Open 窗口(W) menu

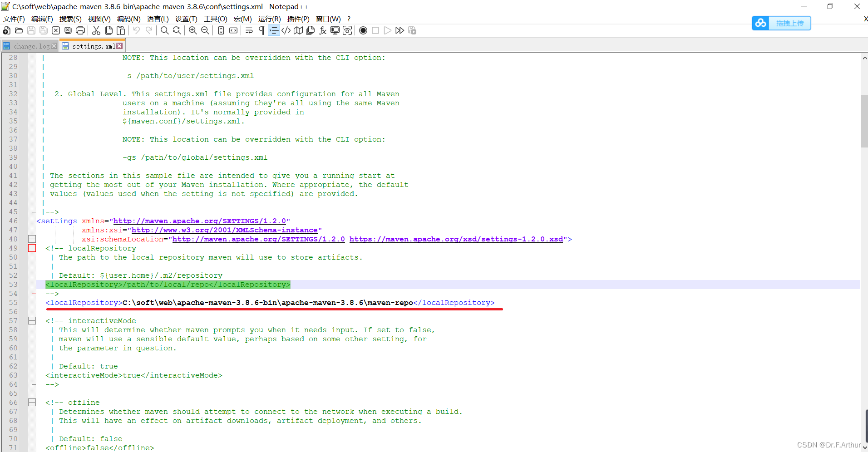click(x=328, y=19)
